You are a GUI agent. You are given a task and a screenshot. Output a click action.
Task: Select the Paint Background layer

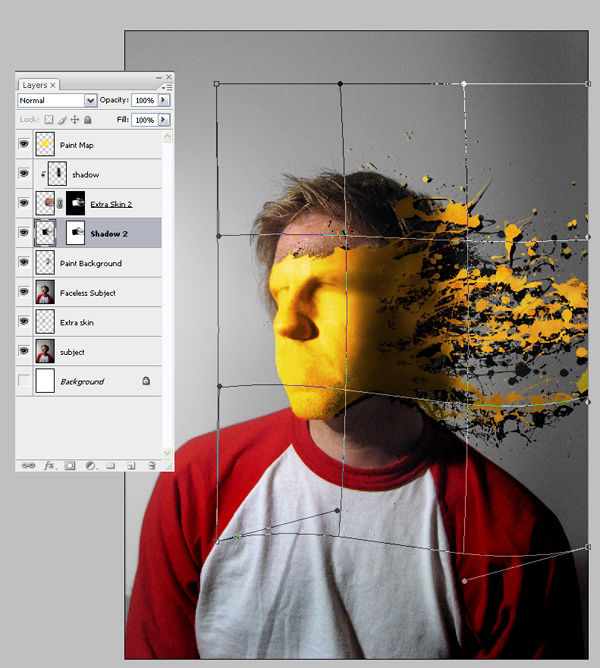(x=89, y=263)
